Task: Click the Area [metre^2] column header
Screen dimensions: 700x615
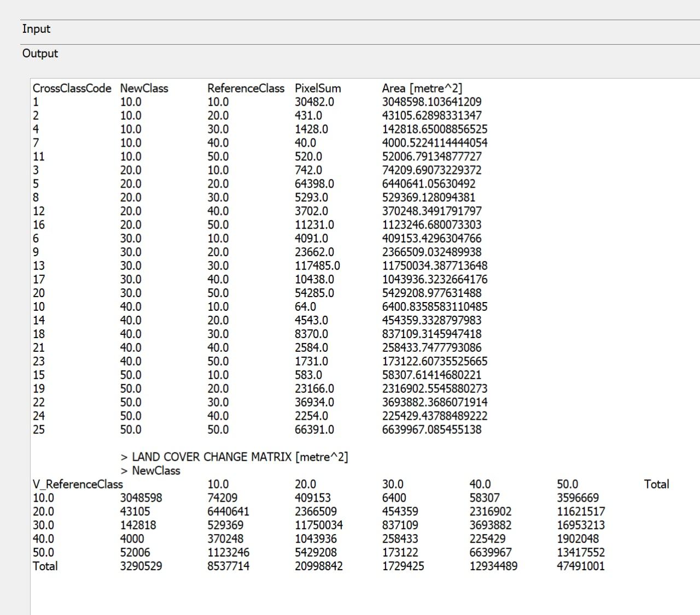Action: coord(422,88)
